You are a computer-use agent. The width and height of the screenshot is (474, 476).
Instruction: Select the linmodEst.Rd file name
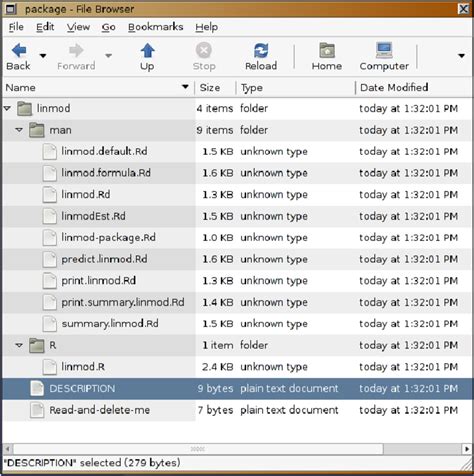pyautogui.click(x=93, y=216)
